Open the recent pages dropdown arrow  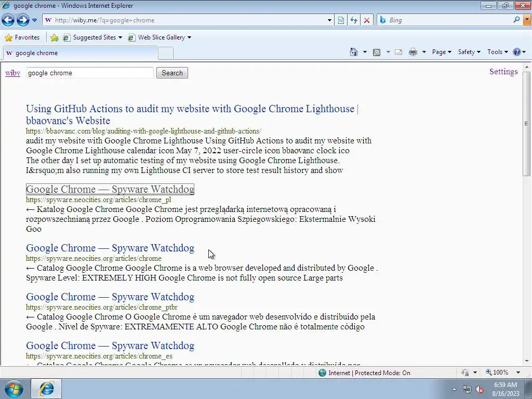pyautogui.click(x=34, y=20)
